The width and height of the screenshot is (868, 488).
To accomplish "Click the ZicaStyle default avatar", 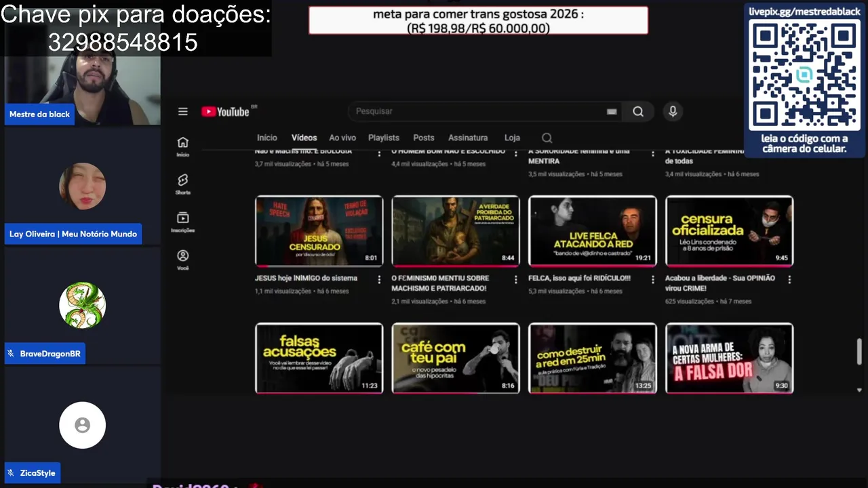I will 82,425.
